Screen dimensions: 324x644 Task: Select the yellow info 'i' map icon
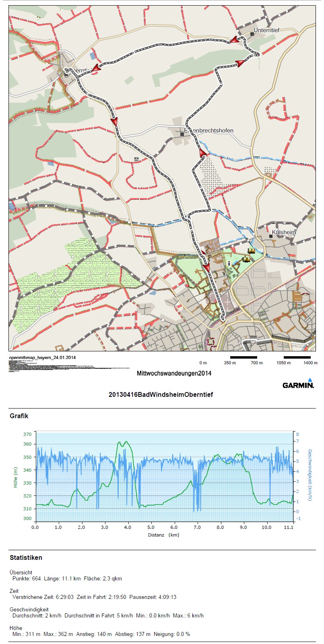click(229, 263)
